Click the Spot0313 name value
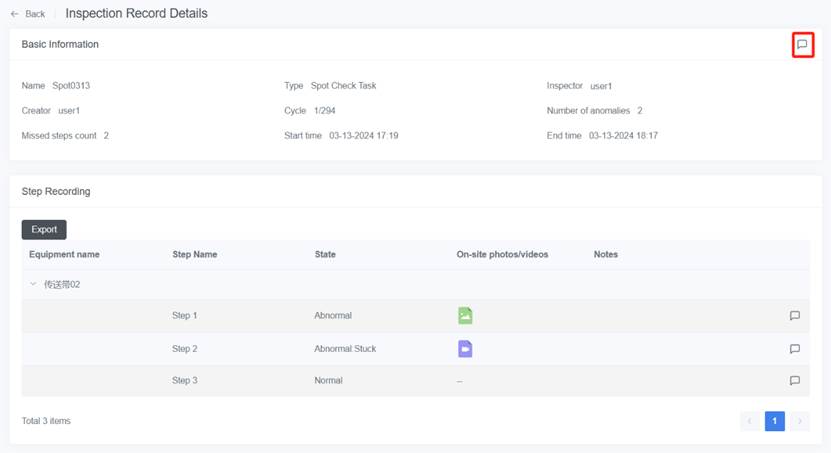Image resolution: width=831 pixels, height=453 pixels. coord(71,86)
